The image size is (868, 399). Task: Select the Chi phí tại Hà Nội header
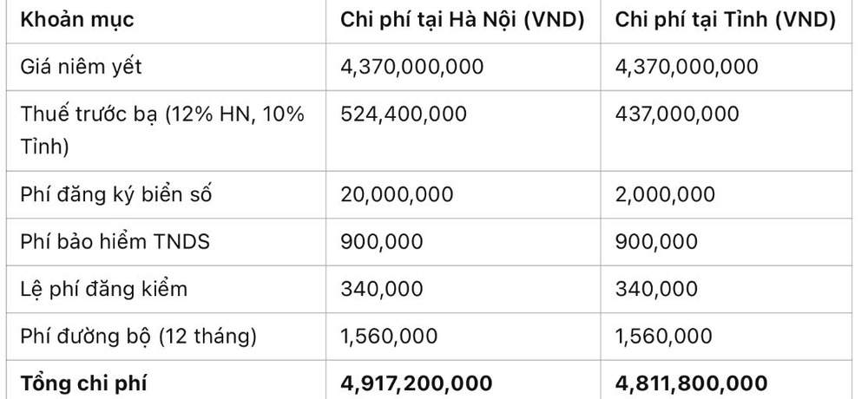(x=463, y=20)
